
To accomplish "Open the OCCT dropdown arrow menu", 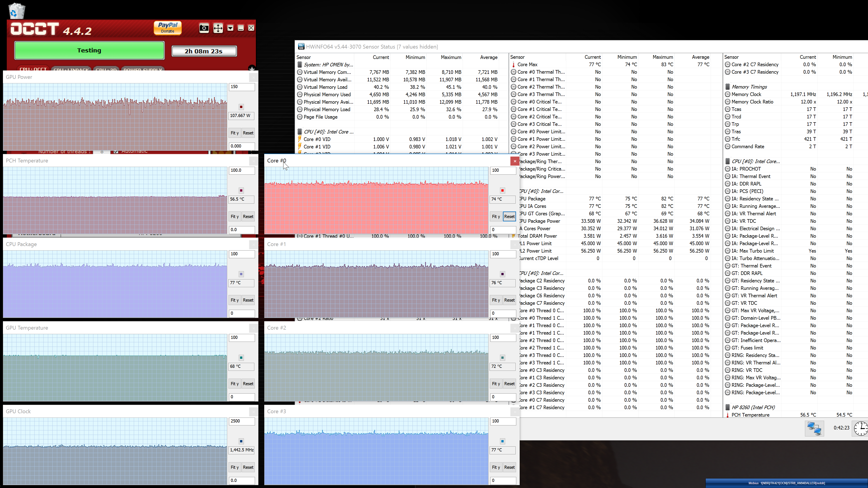I will (x=230, y=28).
